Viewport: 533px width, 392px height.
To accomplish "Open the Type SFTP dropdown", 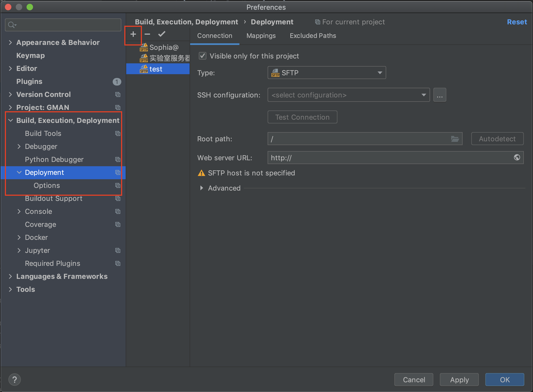I will pyautogui.click(x=327, y=73).
